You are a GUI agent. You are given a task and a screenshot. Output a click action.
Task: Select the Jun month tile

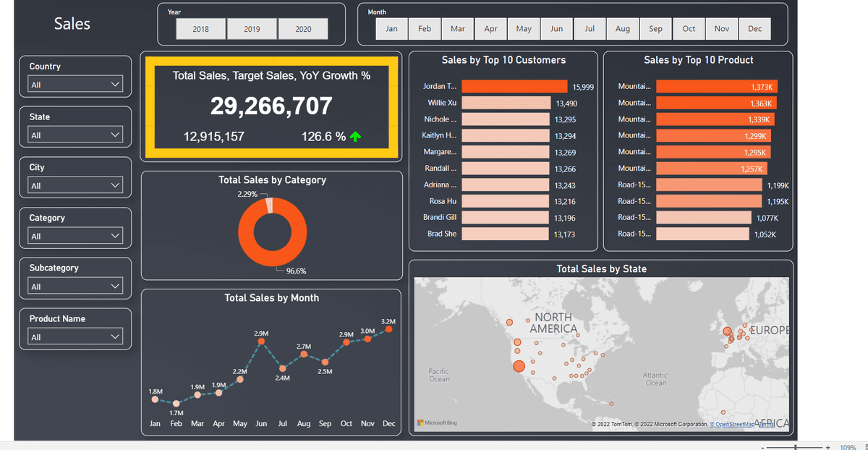556,29
